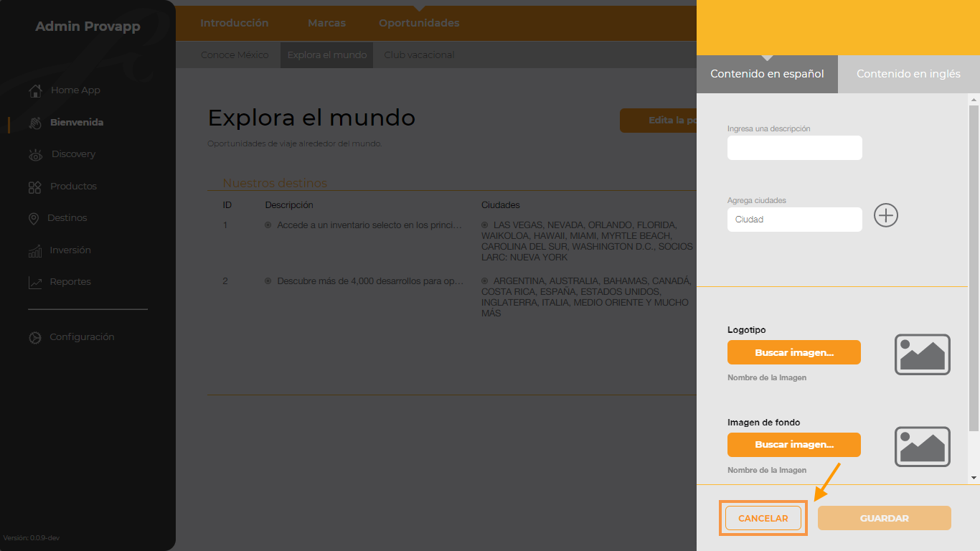Click the Edita la portada button
The image size is (980, 551).
(x=659, y=121)
